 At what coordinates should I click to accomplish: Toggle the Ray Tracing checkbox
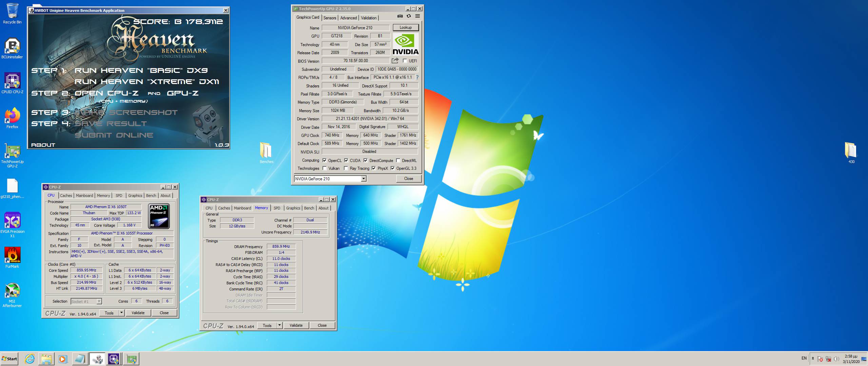coord(346,168)
